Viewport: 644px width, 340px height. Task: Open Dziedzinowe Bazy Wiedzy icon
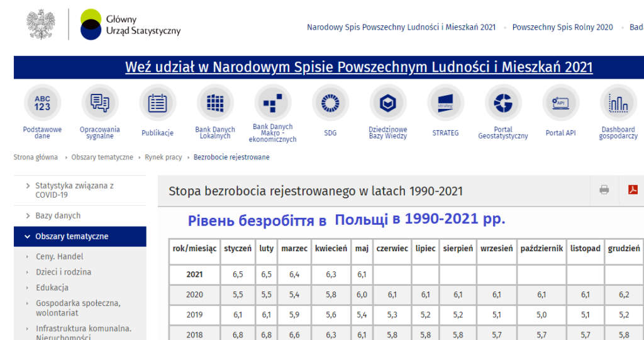point(388,103)
